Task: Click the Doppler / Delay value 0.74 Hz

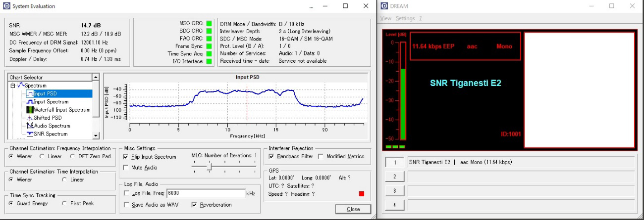Action: click(90, 59)
